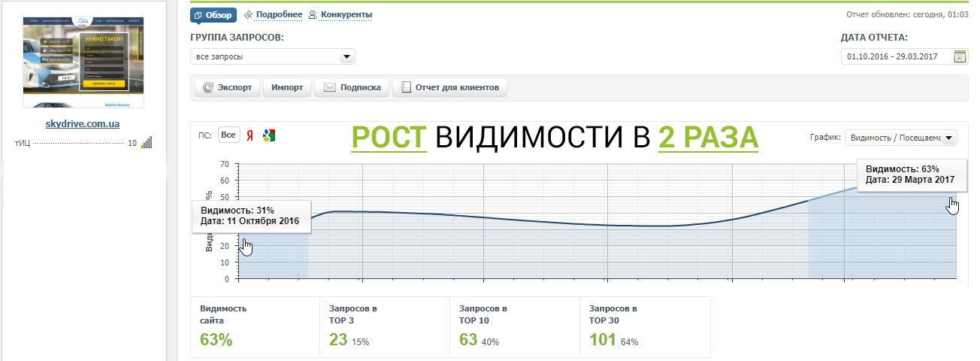The height and width of the screenshot is (361, 980).
Task: Switch to the Конкуренты tab
Action: pyautogui.click(x=340, y=15)
